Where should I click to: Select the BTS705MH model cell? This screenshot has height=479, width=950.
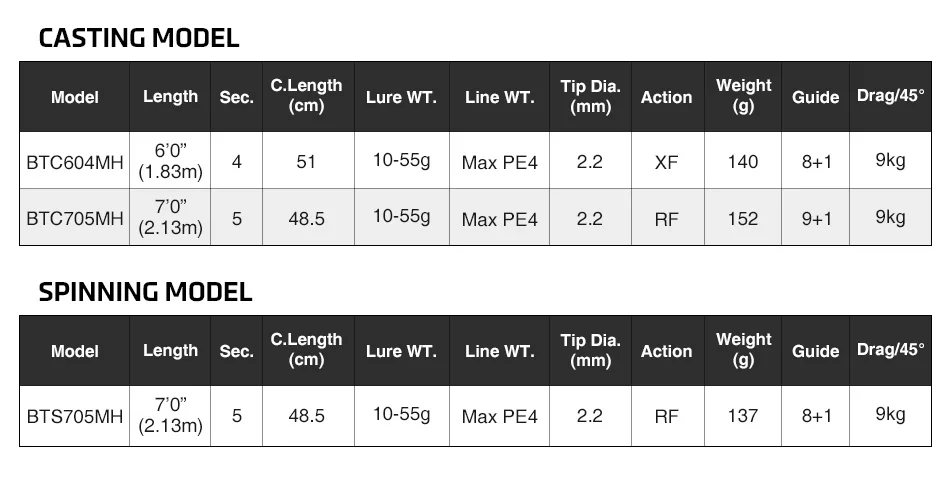(74, 416)
